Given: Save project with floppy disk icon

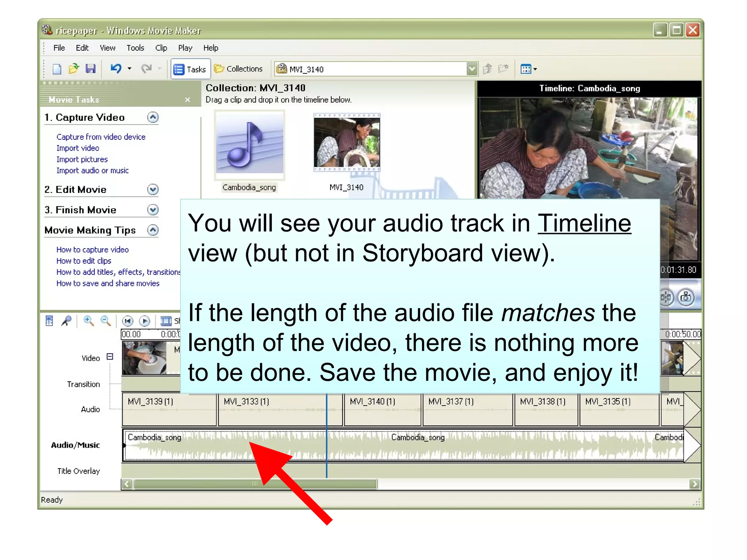Looking at the screenshot, I should [x=90, y=69].
